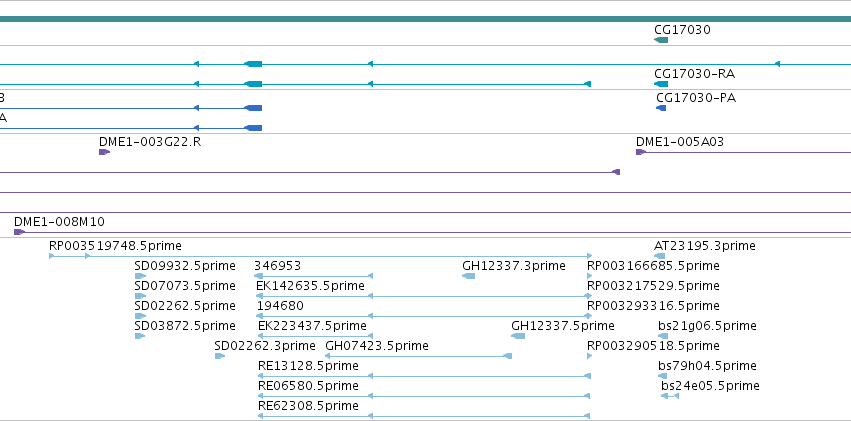Select the RE06580.5prime EST label
Viewport: 851px width, 421px height.
308,386
